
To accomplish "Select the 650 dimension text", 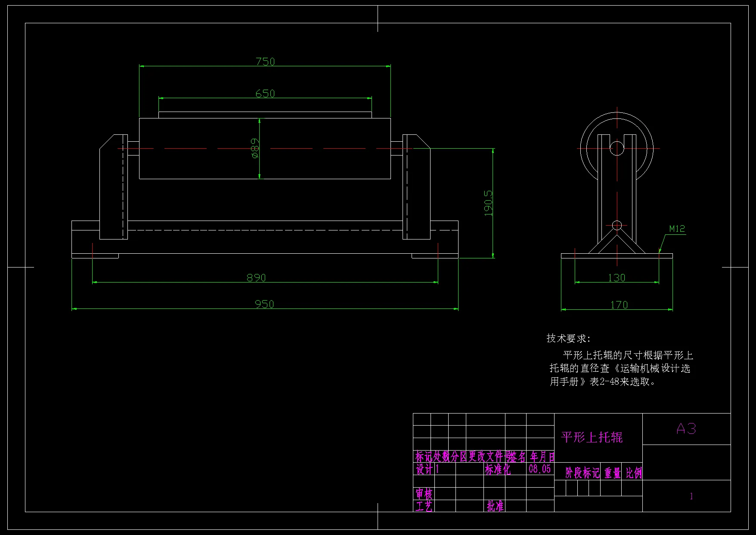I will [265, 93].
